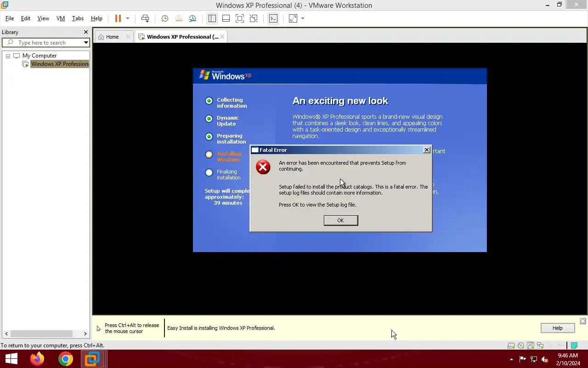Screen dimensions: 588x368
Task: Click the Windows XP logo in setup
Action: coord(225,75)
